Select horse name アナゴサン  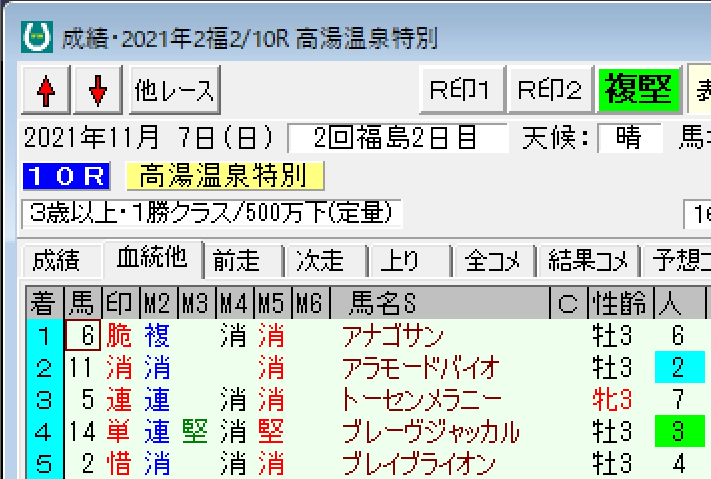pyautogui.click(x=393, y=337)
